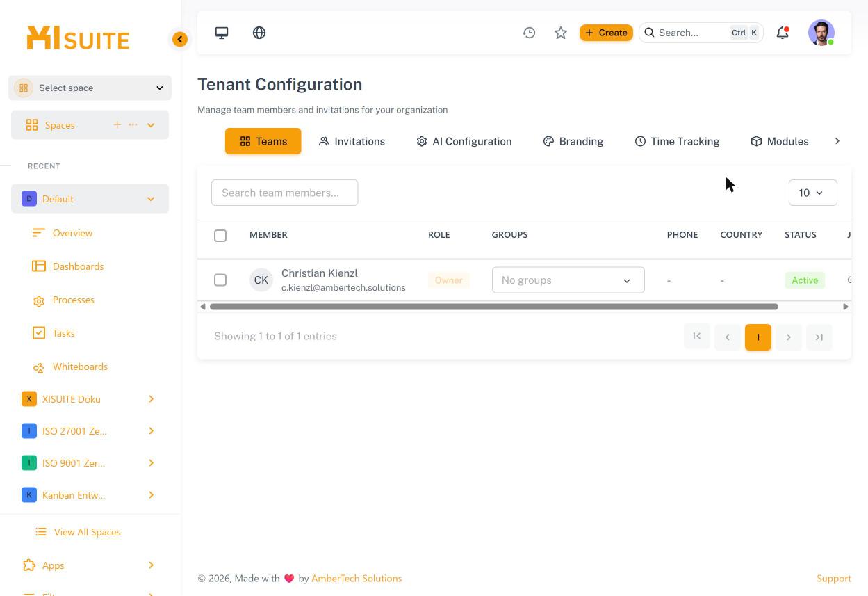This screenshot has height=596, width=868.
Task: Open the 10 rows-per-page dropdown
Action: [813, 193]
